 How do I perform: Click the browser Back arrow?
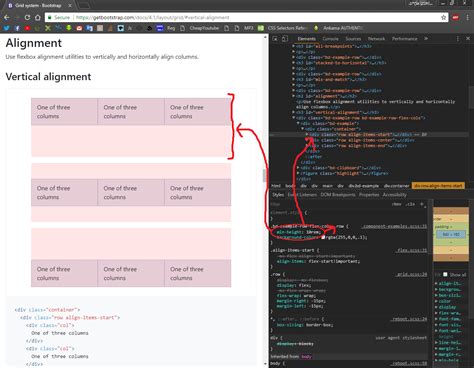tap(7, 17)
